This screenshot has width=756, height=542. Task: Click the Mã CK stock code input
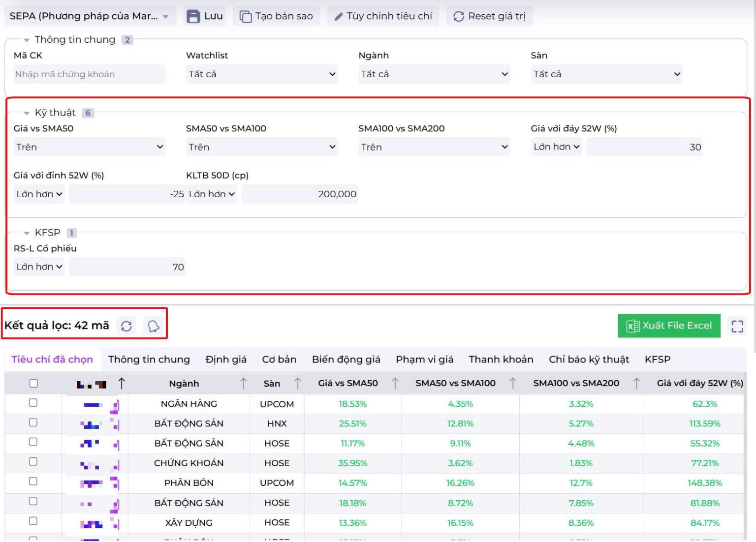pos(89,74)
